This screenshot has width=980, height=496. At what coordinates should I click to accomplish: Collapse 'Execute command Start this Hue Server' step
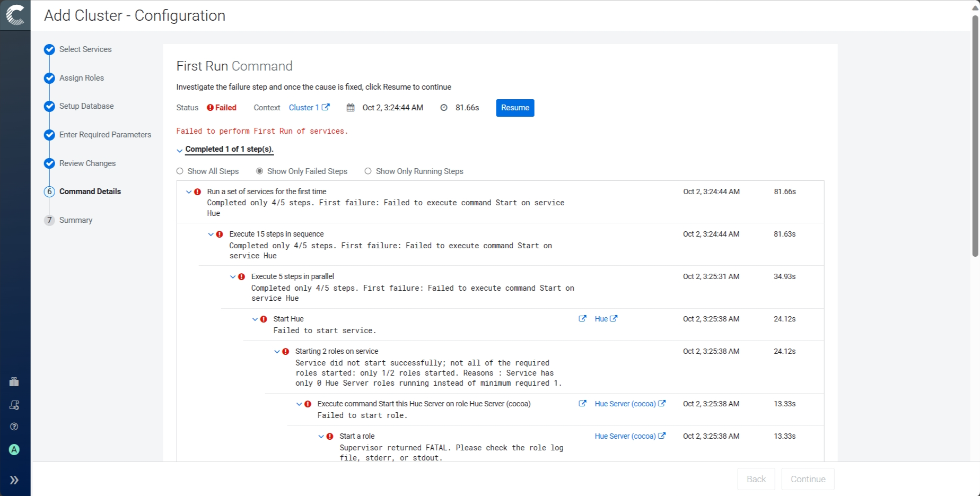299,404
